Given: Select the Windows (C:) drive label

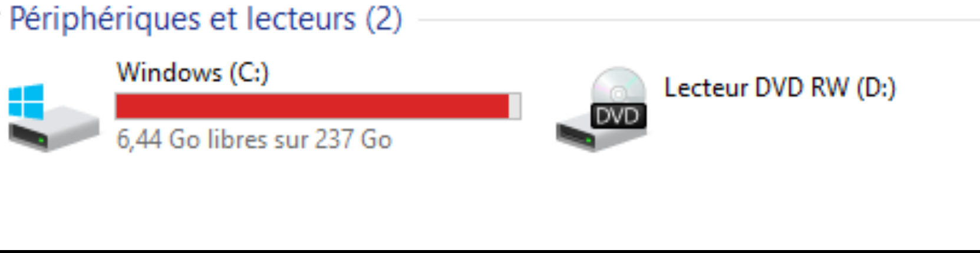Looking at the screenshot, I should (x=193, y=73).
